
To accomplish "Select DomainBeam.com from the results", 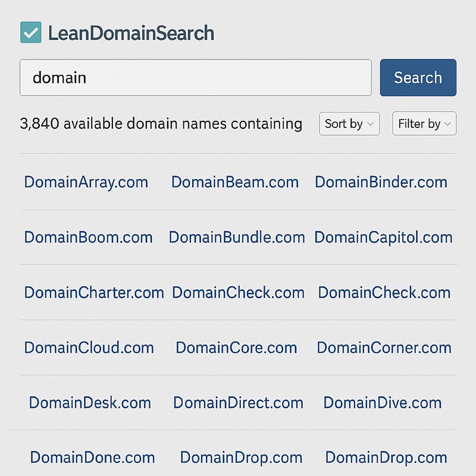I will [x=234, y=182].
